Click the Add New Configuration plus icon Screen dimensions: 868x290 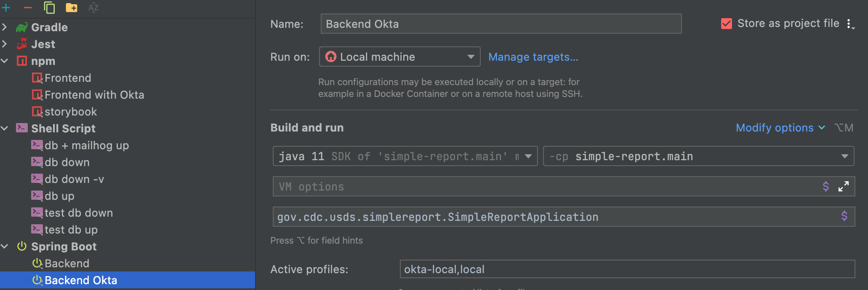[x=6, y=8]
